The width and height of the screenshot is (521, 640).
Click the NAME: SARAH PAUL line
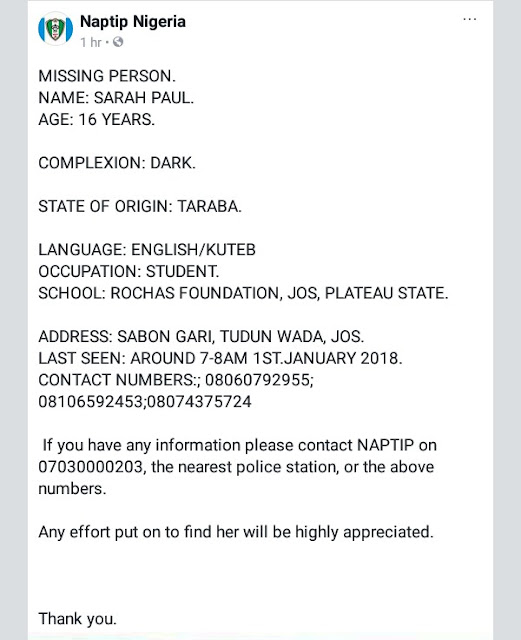pos(116,98)
